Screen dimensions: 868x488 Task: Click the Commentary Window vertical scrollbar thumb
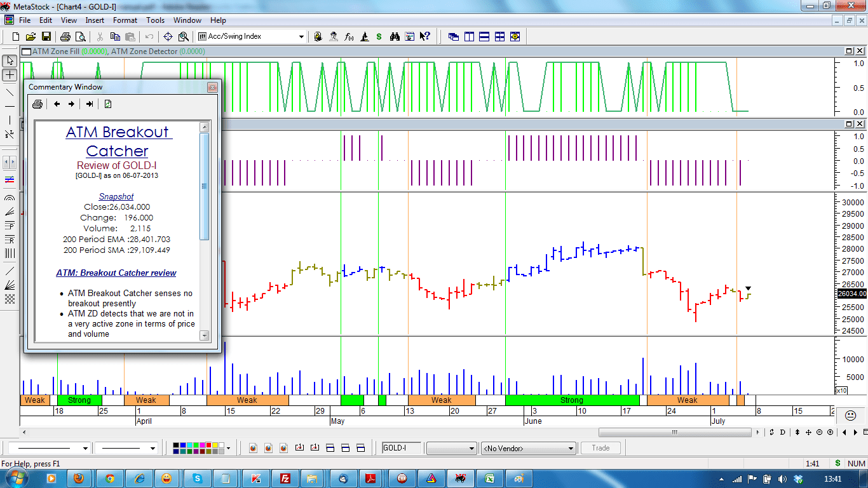click(205, 186)
